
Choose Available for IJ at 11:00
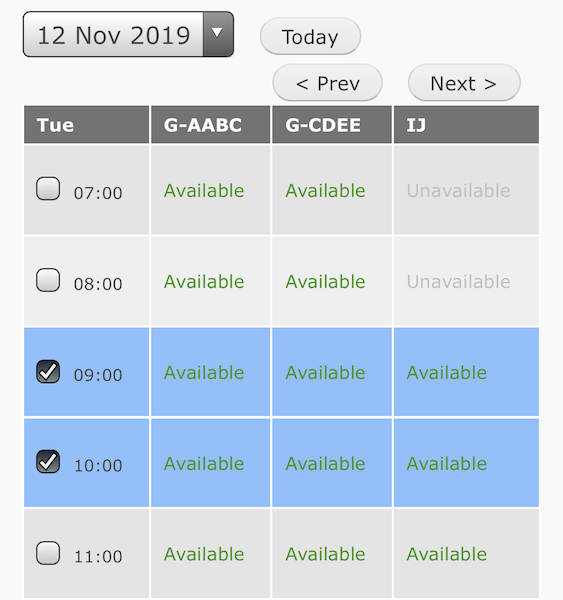447,554
